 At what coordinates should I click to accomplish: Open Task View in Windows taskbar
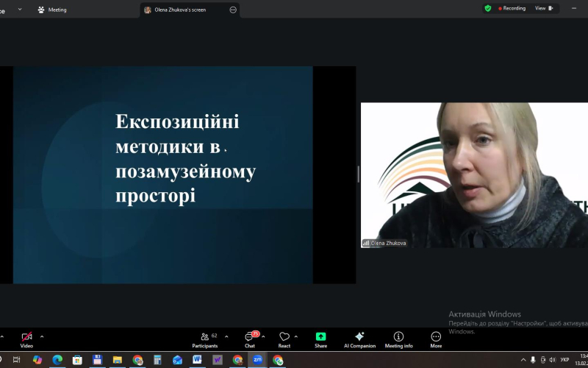[16, 360]
